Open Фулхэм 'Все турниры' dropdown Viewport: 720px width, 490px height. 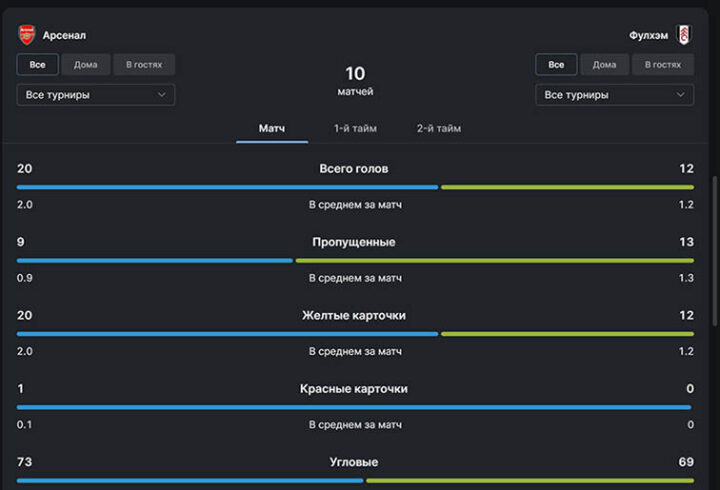pyautogui.click(x=614, y=95)
